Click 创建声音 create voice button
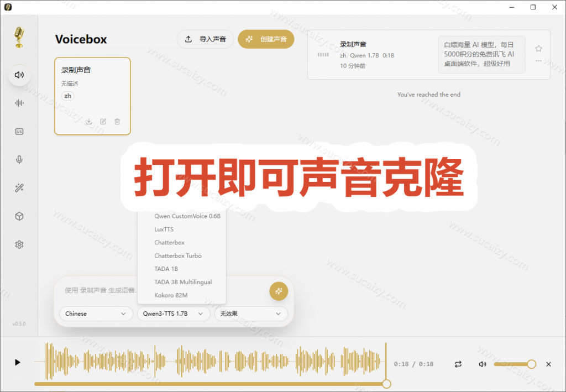Image resolution: width=566 pixels, height=392 pixels. (266, 39)
